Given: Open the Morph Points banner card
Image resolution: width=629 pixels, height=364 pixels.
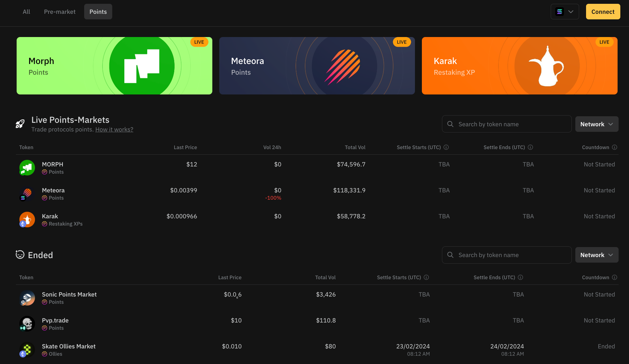Looking at the screenshot, I should pos(114,66).
